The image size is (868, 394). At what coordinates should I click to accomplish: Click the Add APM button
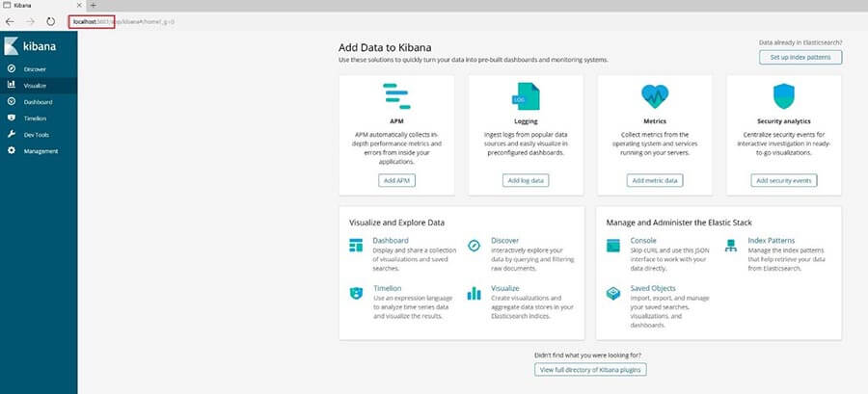[x=397, y=180]
